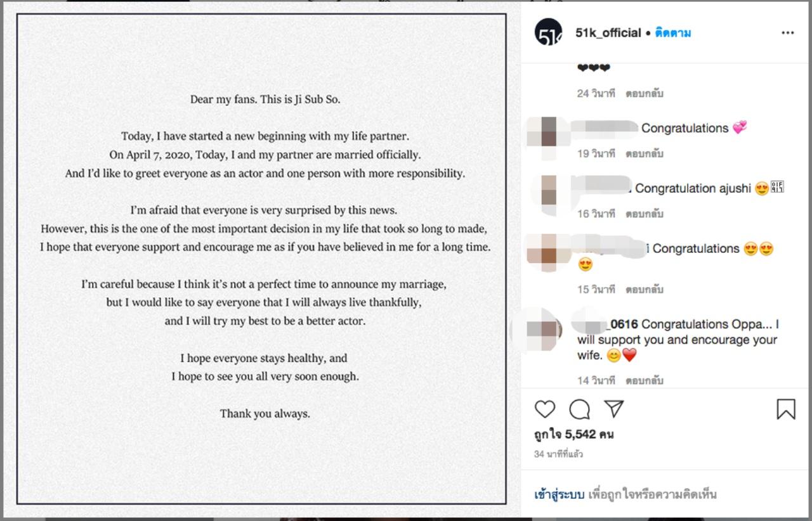Open the _0616 commenter username
This screenshot has width=812, height=521.
pyautogui.click(x=606, y=325)
